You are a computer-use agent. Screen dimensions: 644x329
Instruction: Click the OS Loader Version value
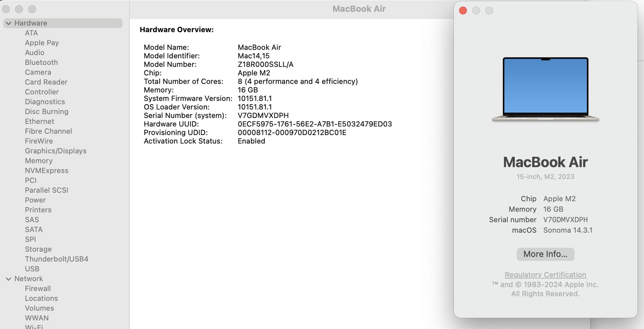pos(255,107)
